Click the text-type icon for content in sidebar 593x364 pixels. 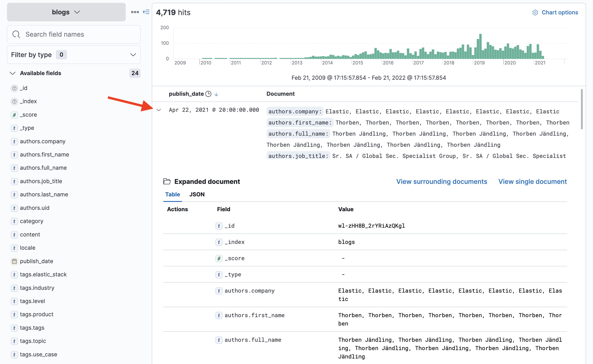tap(14, 235)
